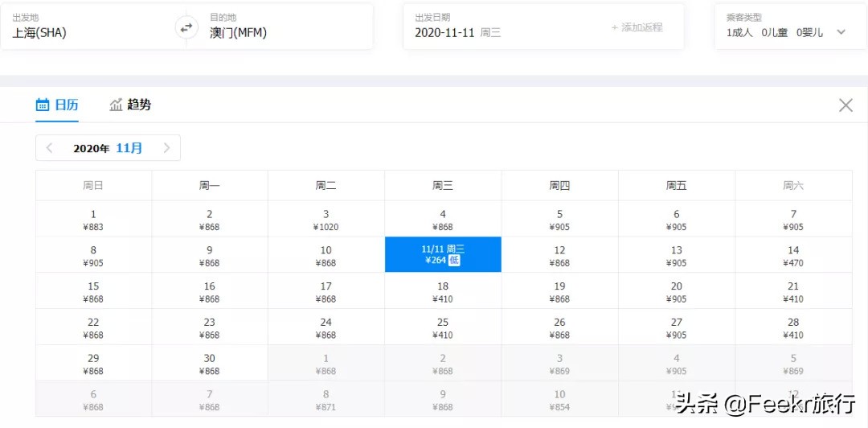
Task: Select November 5 priced ¥905
Action: point(559,219)
